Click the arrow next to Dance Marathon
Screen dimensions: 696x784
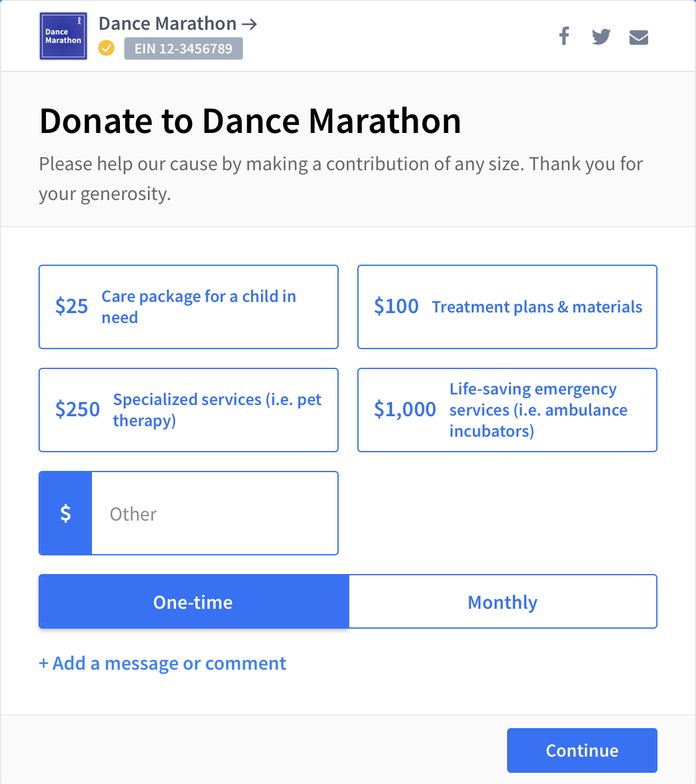click(x=249, y=24)
